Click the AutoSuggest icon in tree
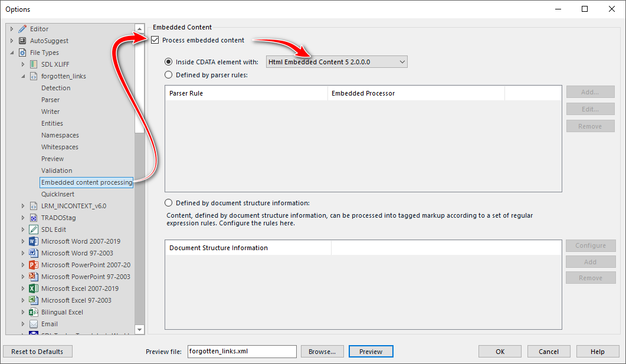The image size is (626, 364). pyautogui.click(x=23, y=41)
